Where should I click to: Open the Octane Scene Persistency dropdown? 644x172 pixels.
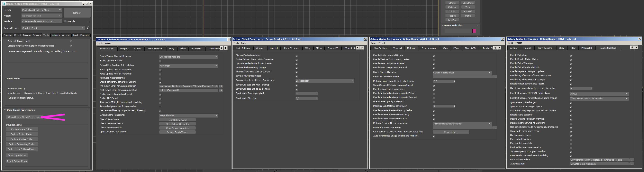[189, 116]
